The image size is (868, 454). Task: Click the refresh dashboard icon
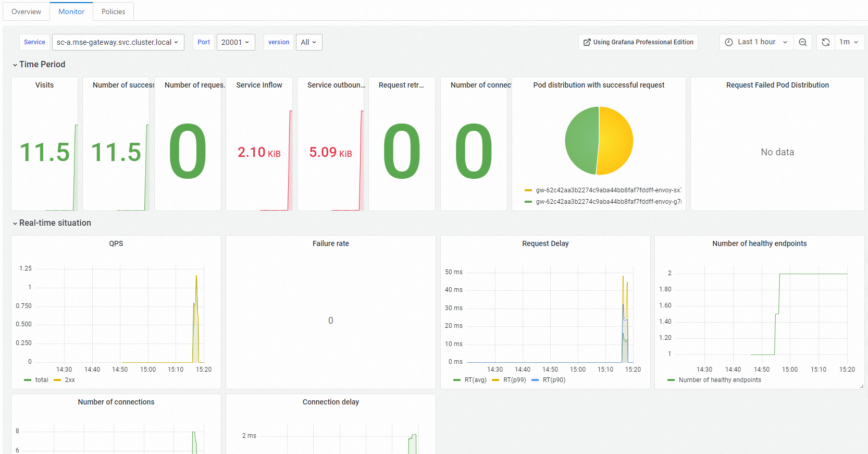pyautogui.click(x=826, y=42)
